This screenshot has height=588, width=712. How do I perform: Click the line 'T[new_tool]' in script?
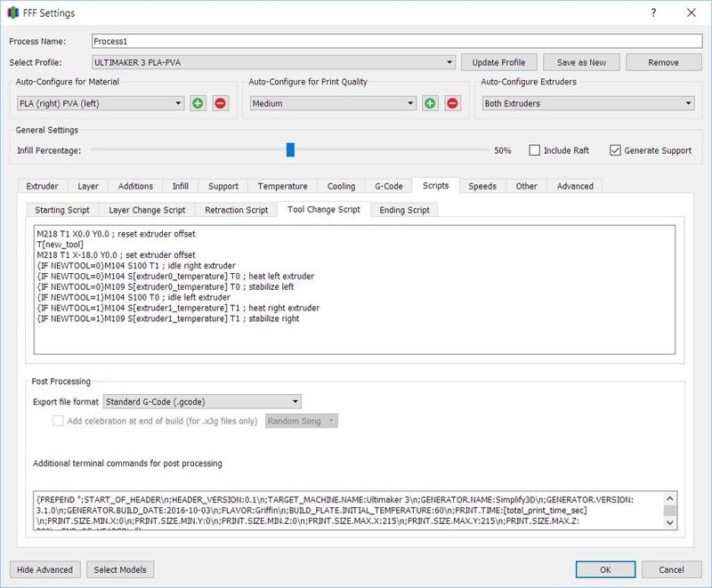point(61,244)
